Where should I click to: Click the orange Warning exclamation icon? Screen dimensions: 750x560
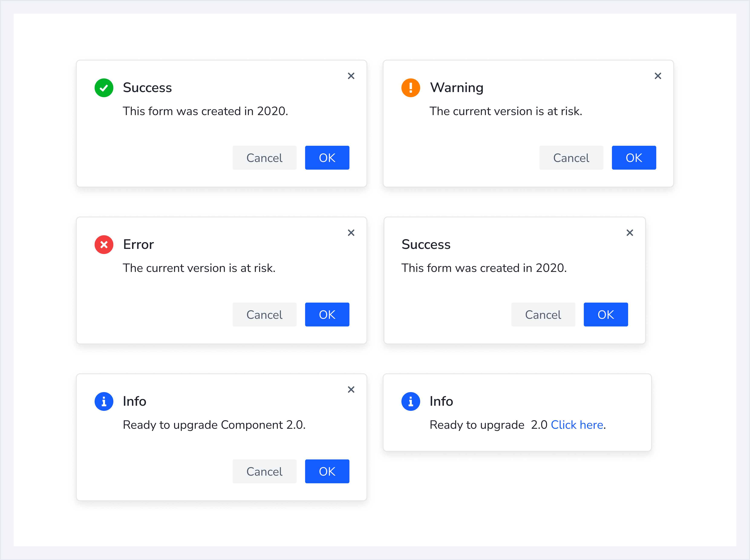tap(410, 88)
